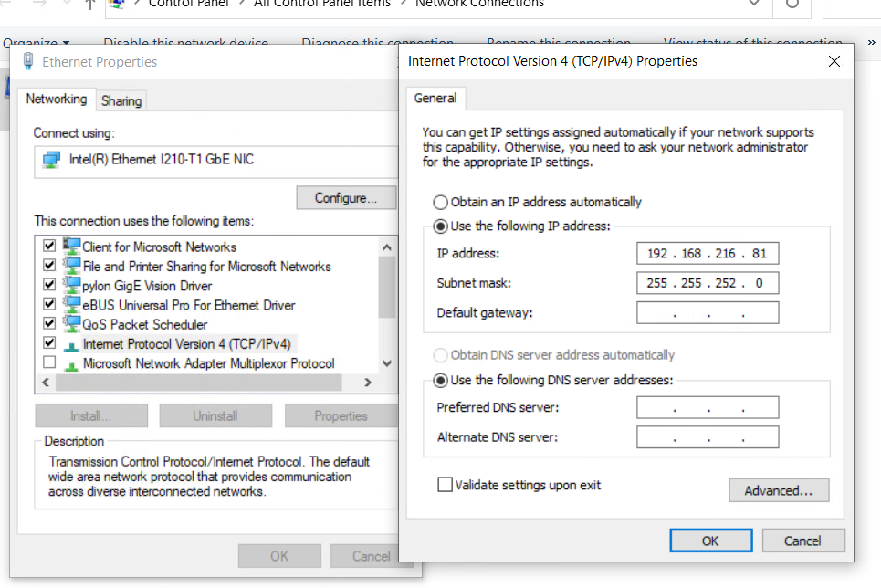Screen dimensions: 881x588
Task: Select the QoS Packet Scheduler icon
Action: click(71, 324)
